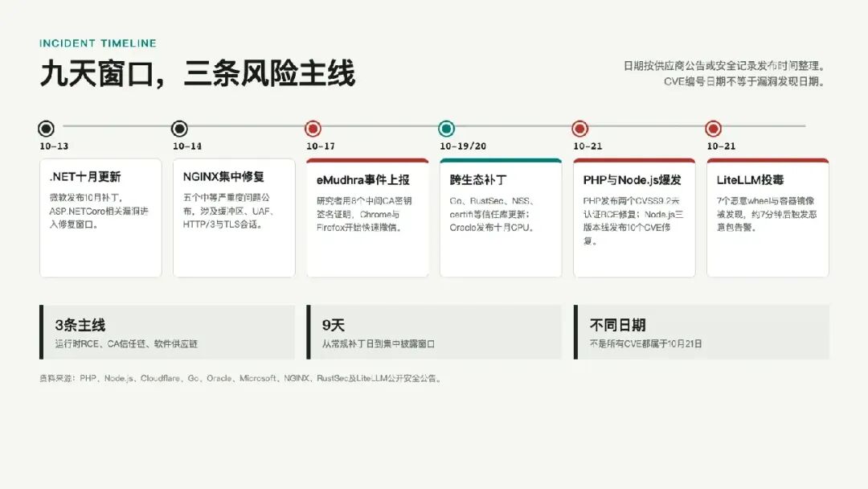Select the .NET十月更新 card

tap(100, 218)
